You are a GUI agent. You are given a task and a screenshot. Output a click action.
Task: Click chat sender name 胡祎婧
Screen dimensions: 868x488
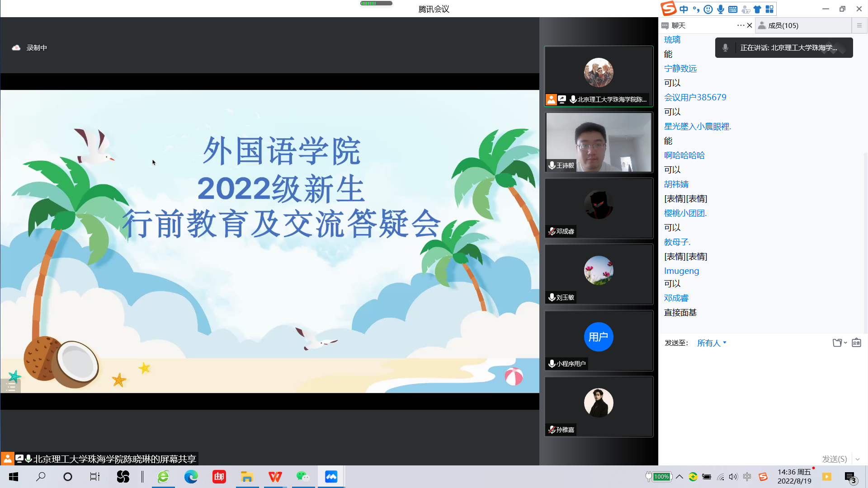(x=676, y=184)
